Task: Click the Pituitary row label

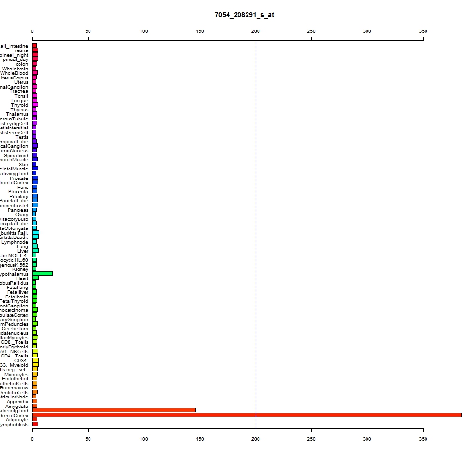Action: point(19,197)
